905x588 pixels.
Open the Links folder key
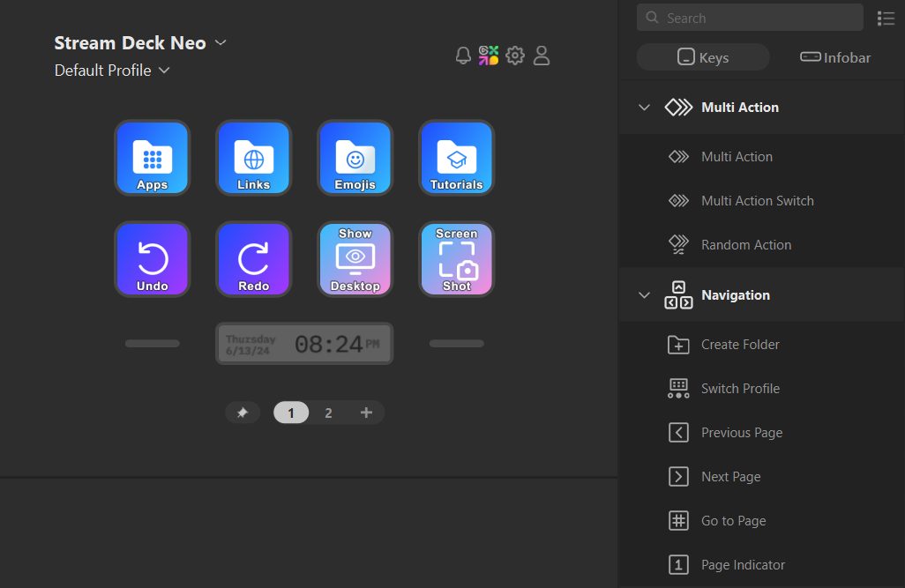click(253, 158)
